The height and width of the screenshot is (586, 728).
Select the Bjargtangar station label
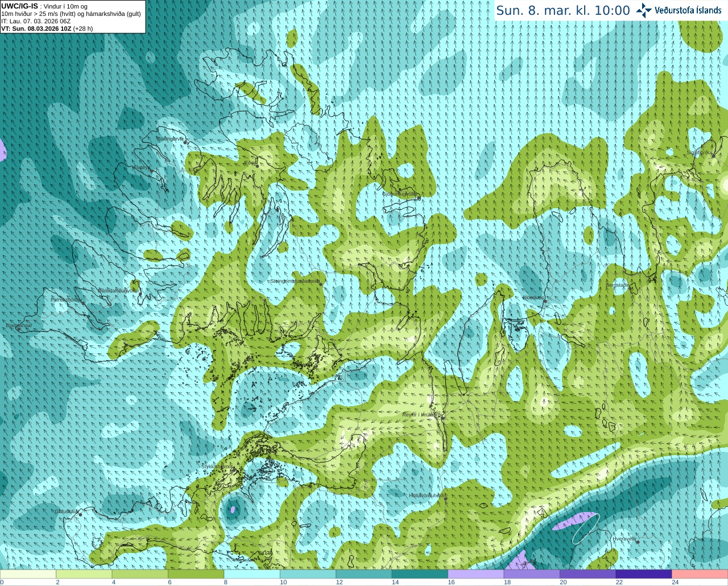[x=19, y=326]
